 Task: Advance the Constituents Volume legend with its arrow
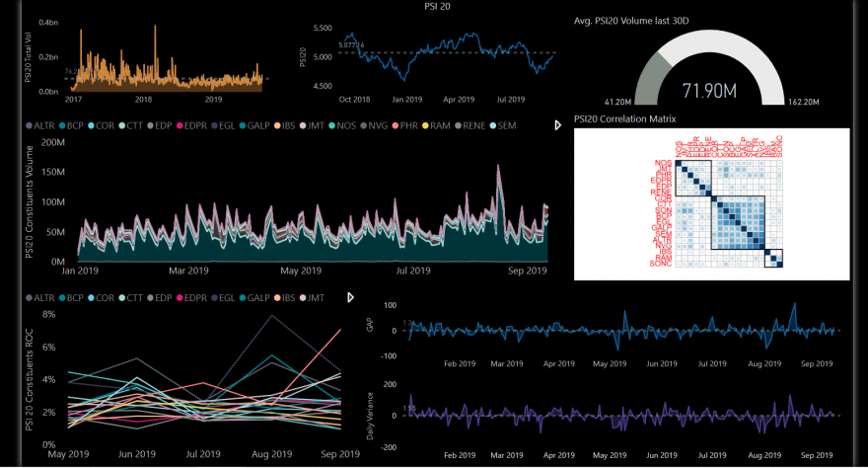[557, 125]
